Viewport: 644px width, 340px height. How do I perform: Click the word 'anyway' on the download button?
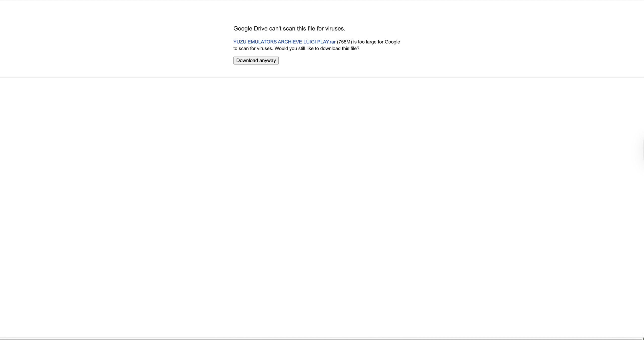point(267,61)
